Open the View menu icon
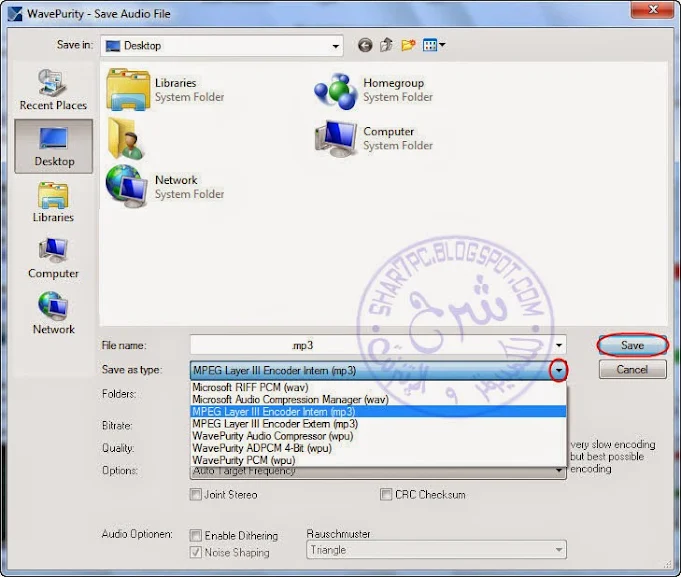Screen dimensions: 681x577 (434, 45)
